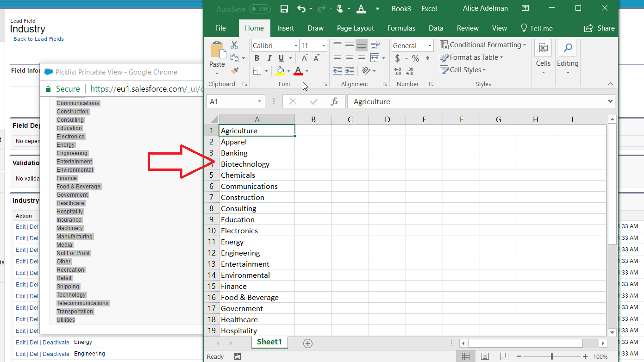Toggle Align Left

coord(338,58)
